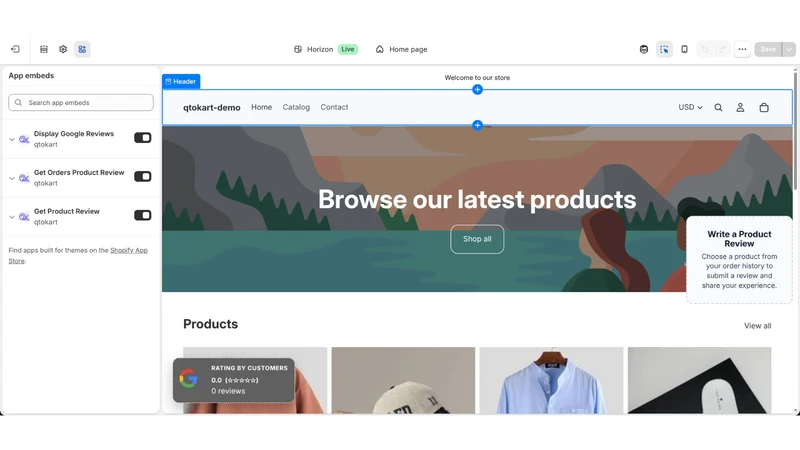
Task: Select the Header section tab label
Action: pos(181,82)
